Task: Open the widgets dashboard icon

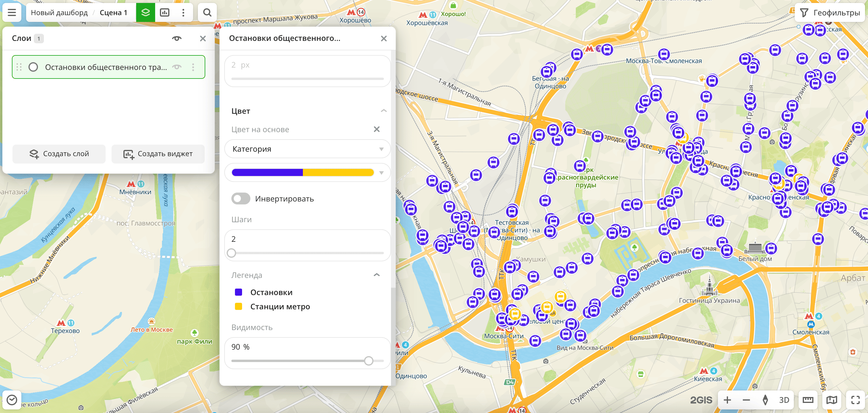Action: 164,12
